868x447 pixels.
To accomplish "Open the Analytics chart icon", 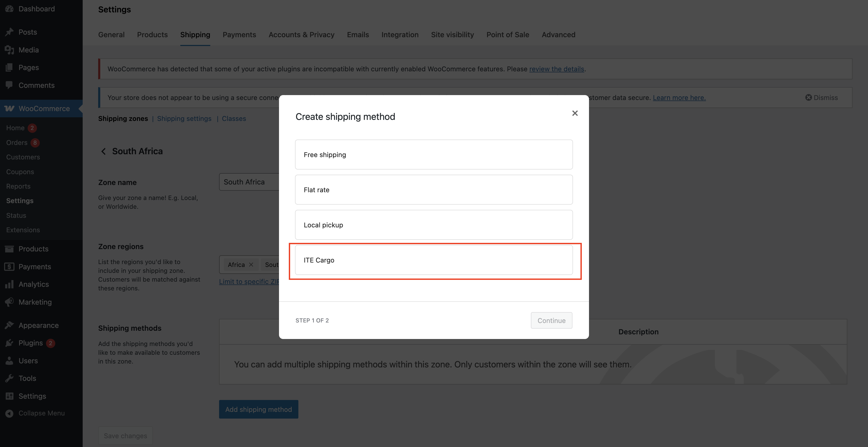I will click(9, 284).
